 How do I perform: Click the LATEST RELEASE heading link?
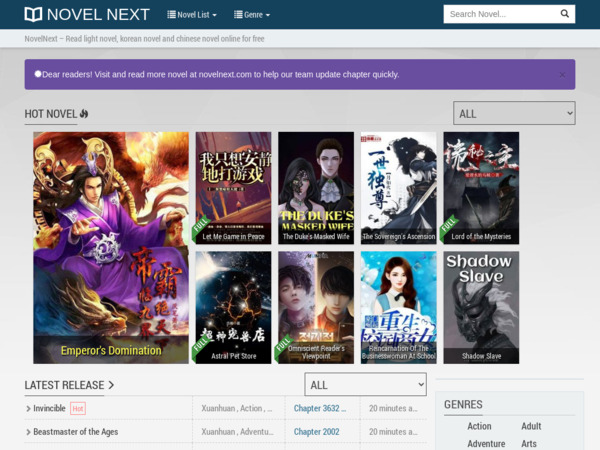click(x=64, y=385)
